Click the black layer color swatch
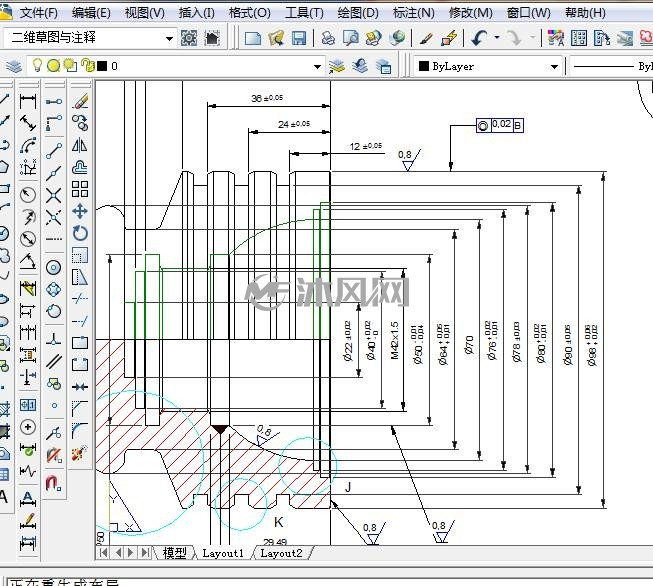The image size is (653, 586). pyautogui.click(x=102, y=66)
